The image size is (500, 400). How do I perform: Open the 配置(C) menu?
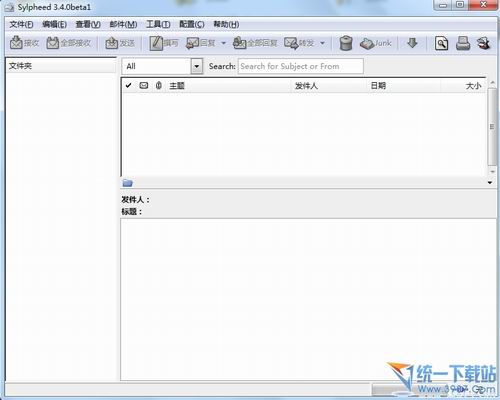pyautogui.click(x=192, y=24)
